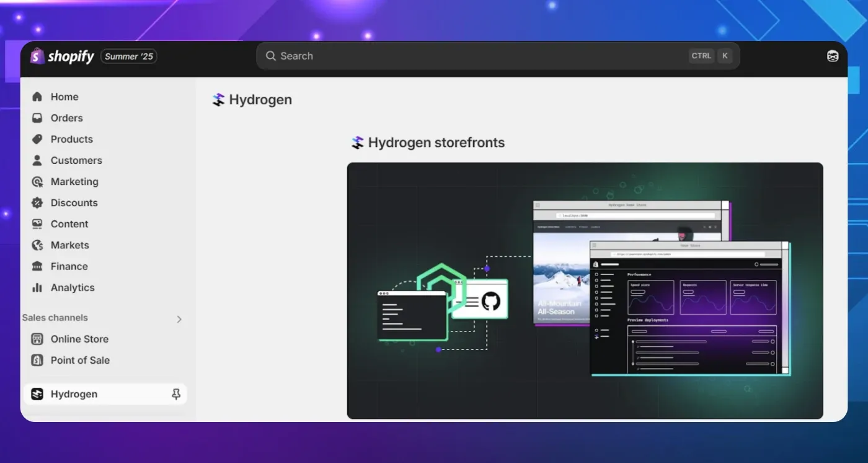Click the Discounts badge icon
868x463 pixels.
(x=38, y=202)
